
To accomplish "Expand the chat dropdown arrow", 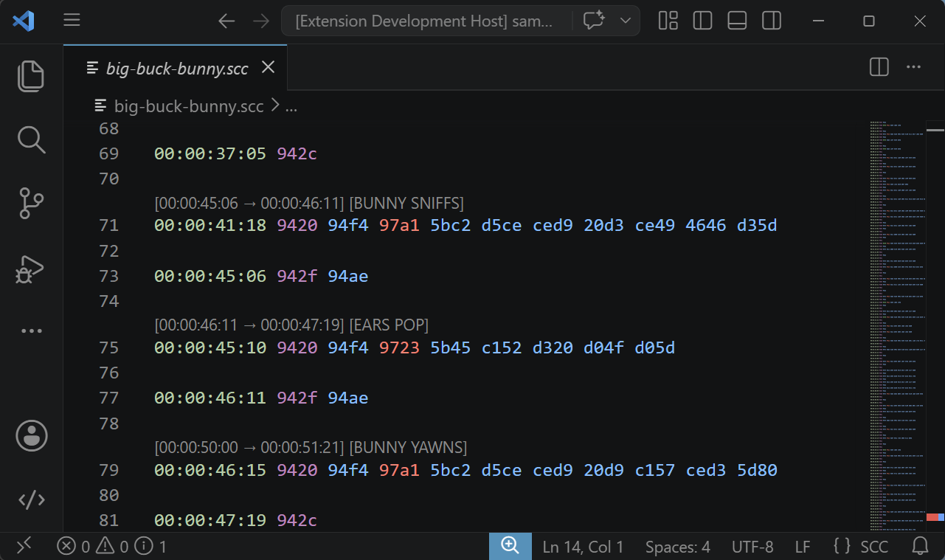I will pos(626,21).
